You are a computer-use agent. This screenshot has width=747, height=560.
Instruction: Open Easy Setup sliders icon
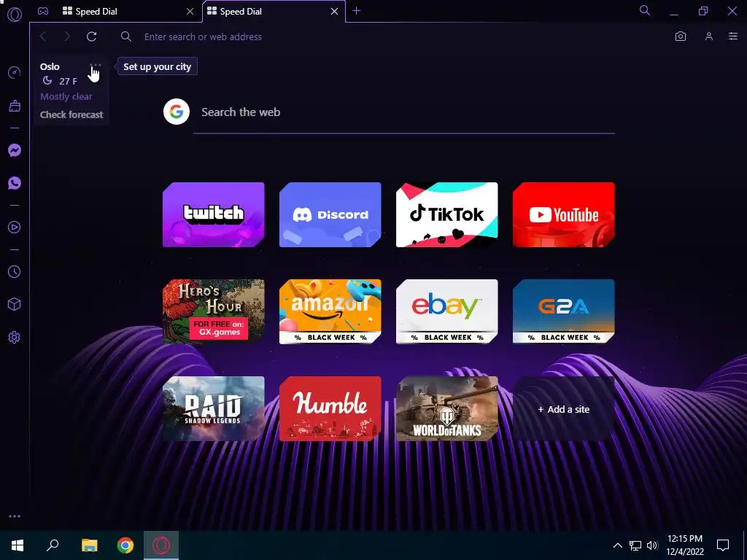point(733,36)
